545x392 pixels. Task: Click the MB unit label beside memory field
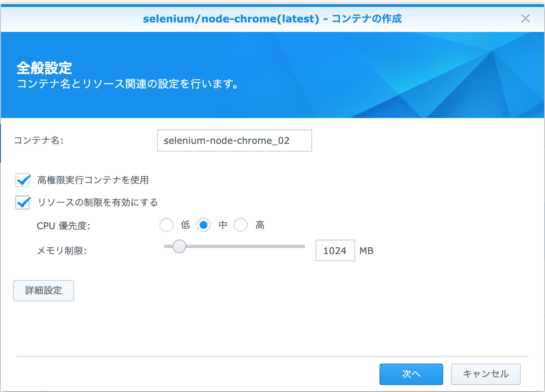click(366, 250)
